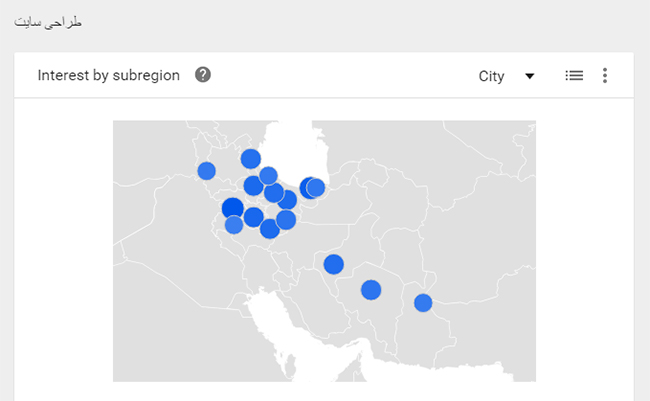Click the cluster's easternmost dot in its lower row
The height and width of the screenshot is (401, 650).
[286, 219]
